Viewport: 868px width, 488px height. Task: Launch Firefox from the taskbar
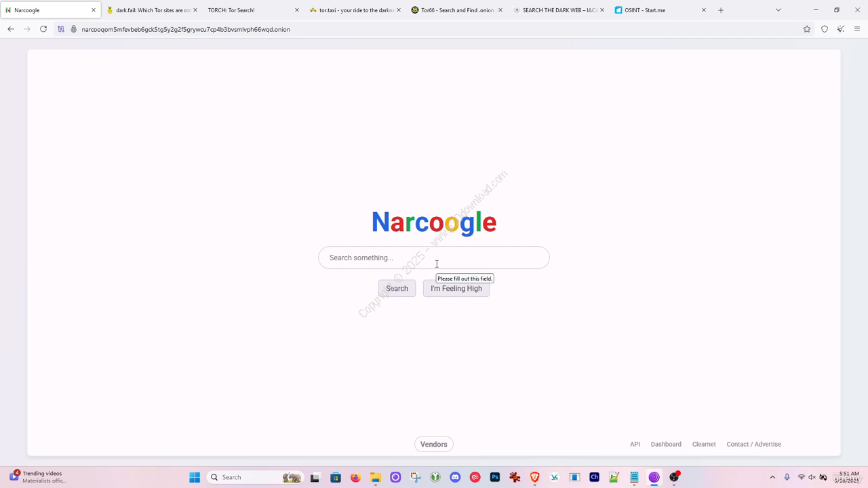pos(355,477)
